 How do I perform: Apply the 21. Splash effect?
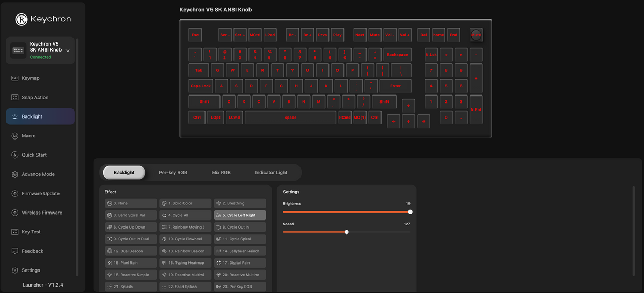point(131,287)
